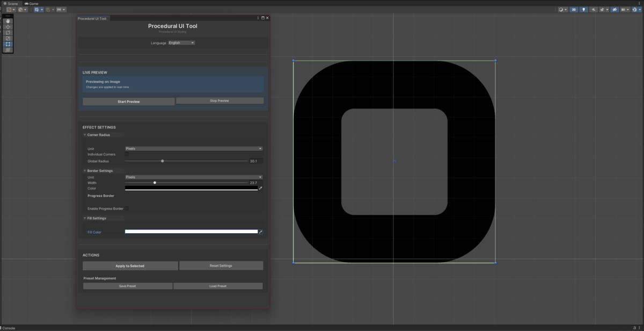Select the Rotate tool
644x331 pixels.
tap(8, 33)
